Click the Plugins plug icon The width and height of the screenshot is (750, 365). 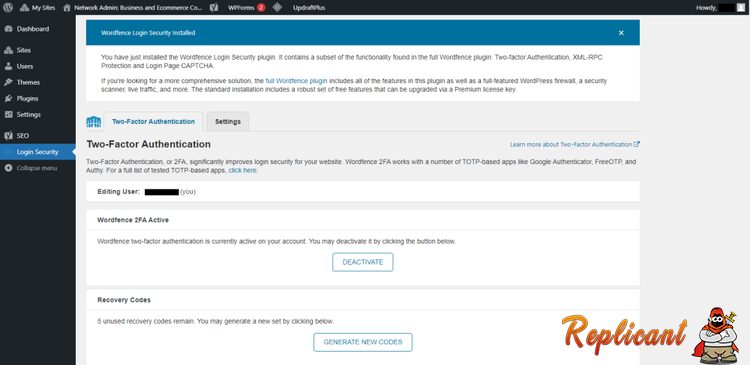(x=8, y=99)
